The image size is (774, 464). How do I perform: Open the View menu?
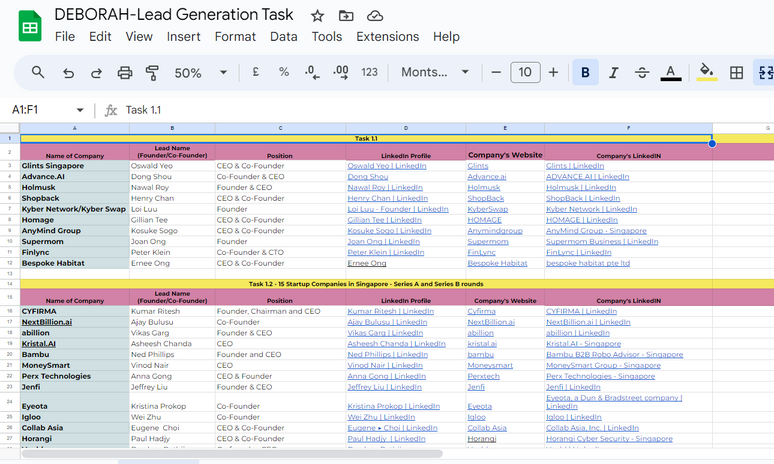pos(139,37)
